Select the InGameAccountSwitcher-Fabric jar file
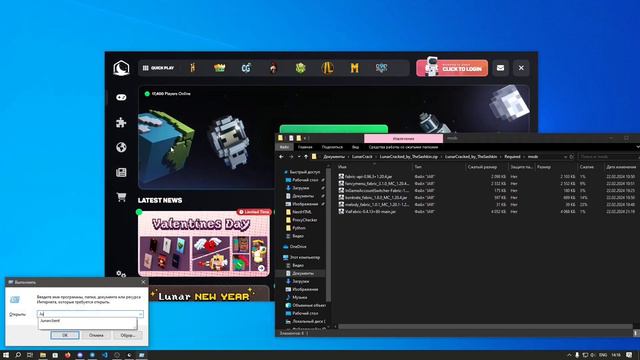The image size is (640, 360). [373, 191]
